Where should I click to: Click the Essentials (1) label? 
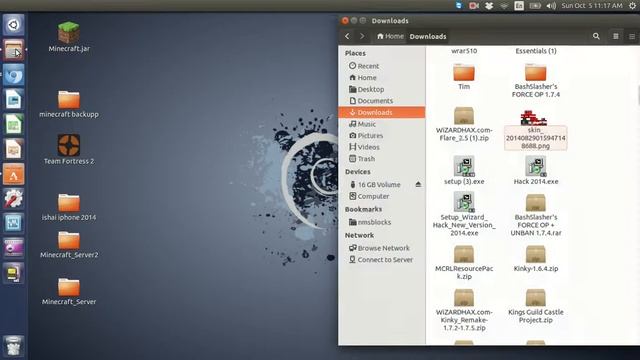[536, 51]
